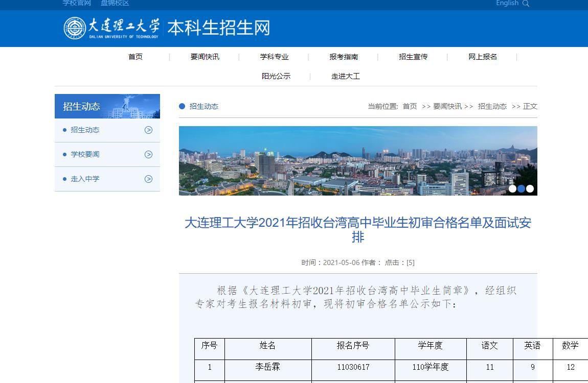Image resolution: width=588 pixels, height=383 pixels.
Task: Open the 要闻快讯 navigation menu
Action: [205, 57]
